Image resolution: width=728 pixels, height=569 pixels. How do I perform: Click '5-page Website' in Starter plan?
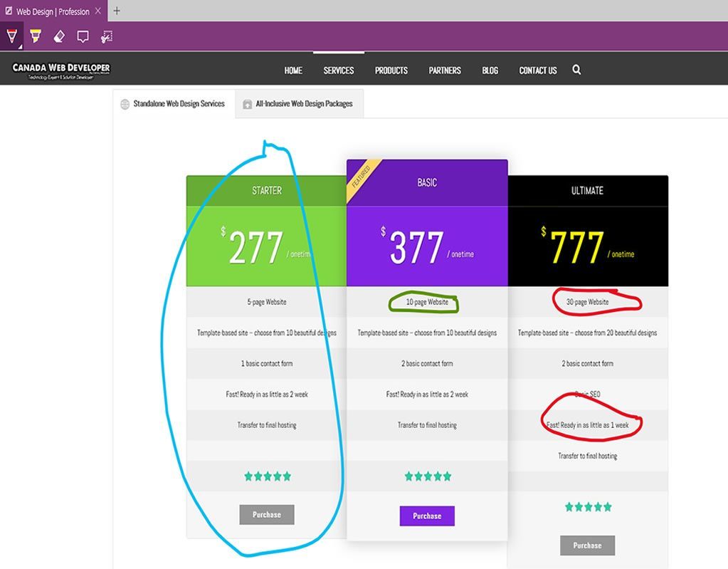[266, 302]
